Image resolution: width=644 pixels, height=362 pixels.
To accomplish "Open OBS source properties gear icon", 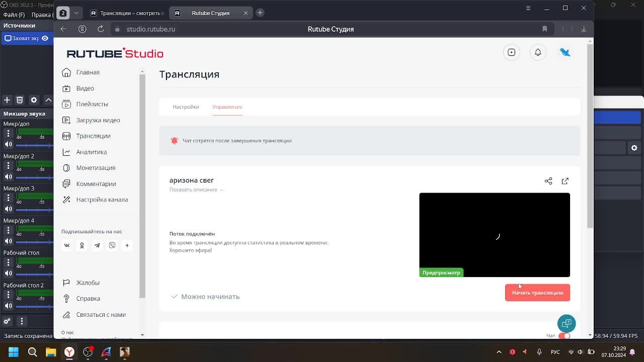I will (34, 100).
